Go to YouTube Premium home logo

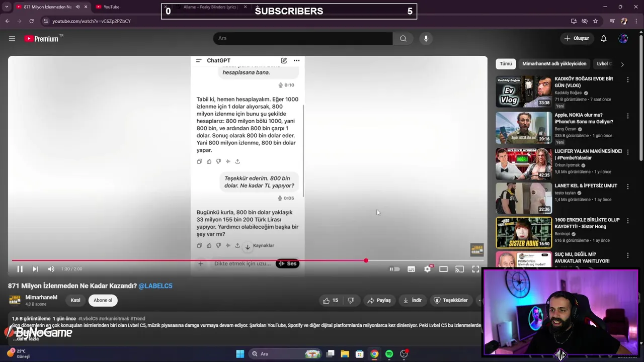click(42, 39)
